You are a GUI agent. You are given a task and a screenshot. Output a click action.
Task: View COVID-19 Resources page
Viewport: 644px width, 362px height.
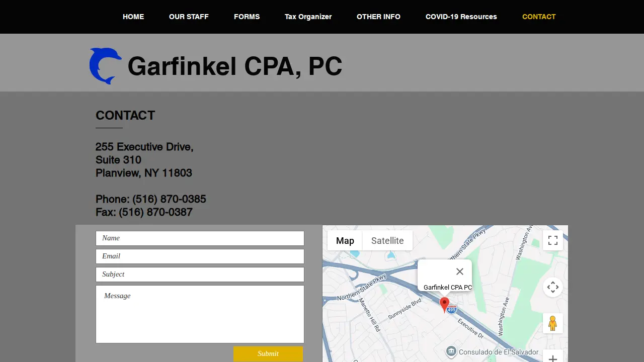461,17
